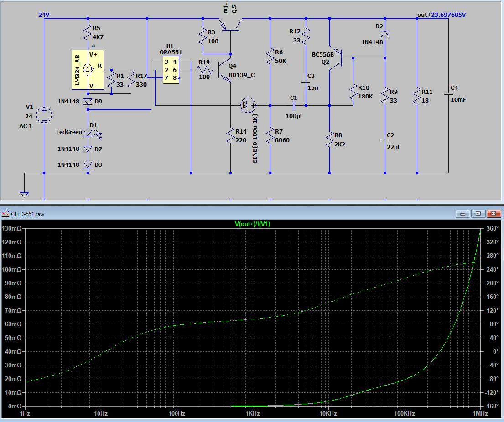Image resolution: width=504 pixels, height=422 pixels.
Task: Click the 0° phase axis label
Action: coord(496,352)
